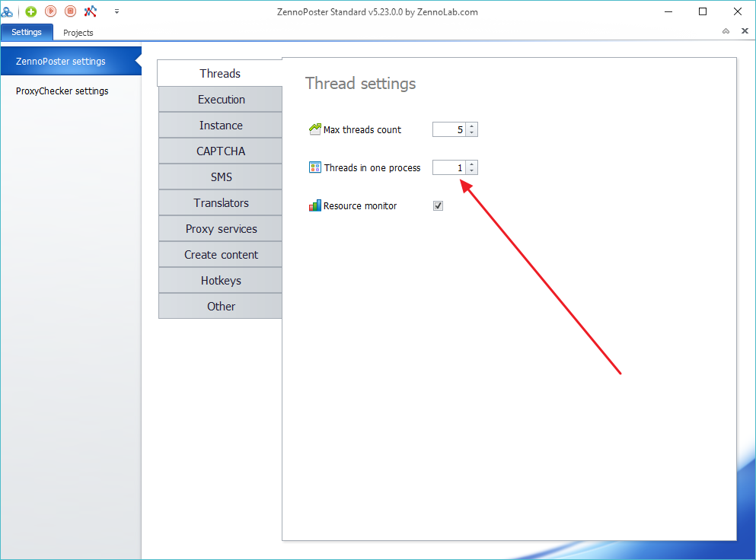Switch to the Projects ribbon tab

pos(78,33)
